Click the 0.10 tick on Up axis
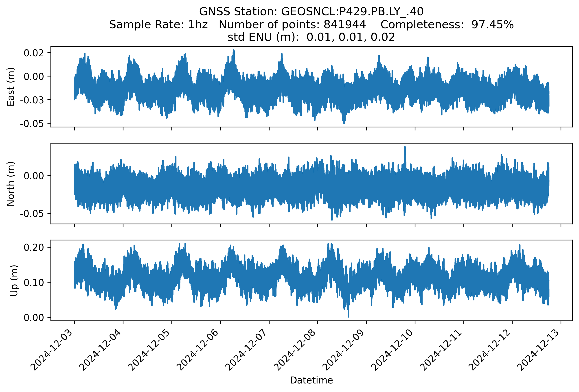Image resolution: width=579 pixels, height=392 pixels. [34, 283]
